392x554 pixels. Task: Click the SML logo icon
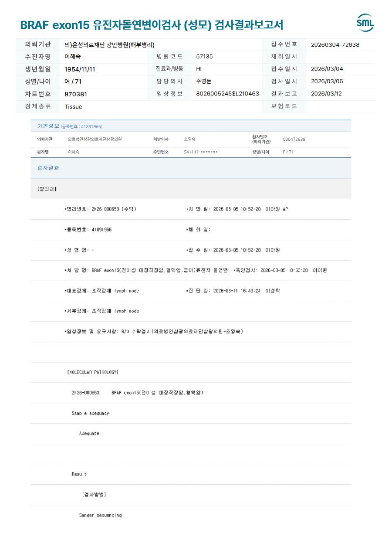[365, 23]
